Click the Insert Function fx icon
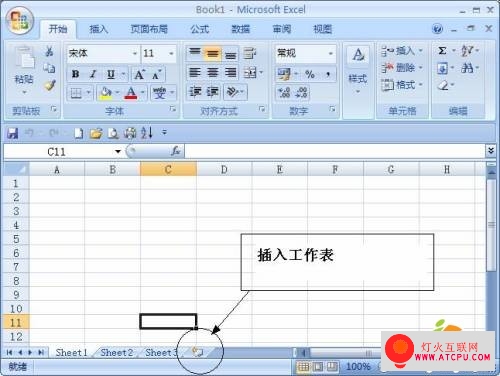Screen dimensions: 500x376 [176, 151]
